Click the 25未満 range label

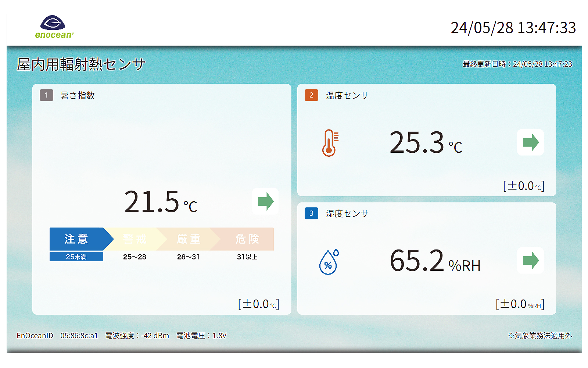coord(76,257)
